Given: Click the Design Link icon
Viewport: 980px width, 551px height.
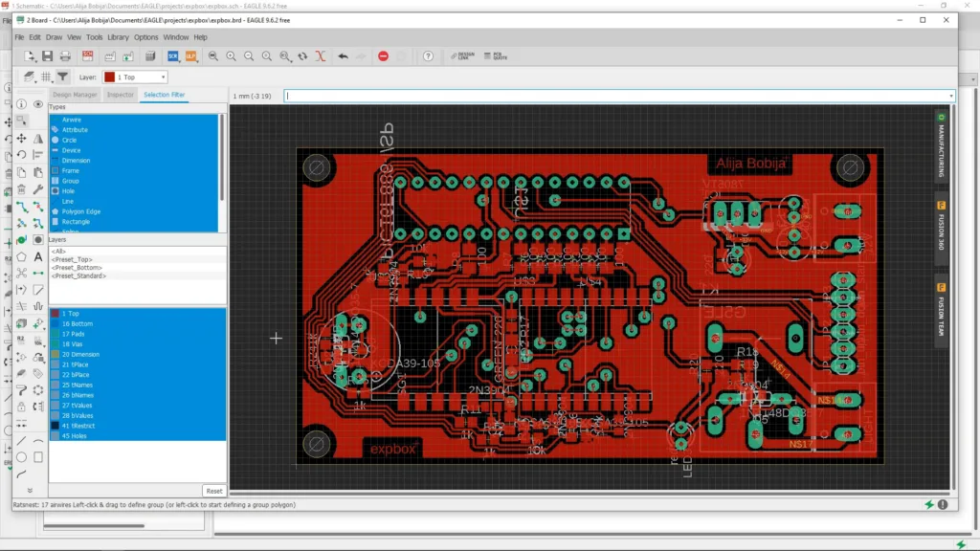Looking at the screenshot, I should click(x=463, y=56).
